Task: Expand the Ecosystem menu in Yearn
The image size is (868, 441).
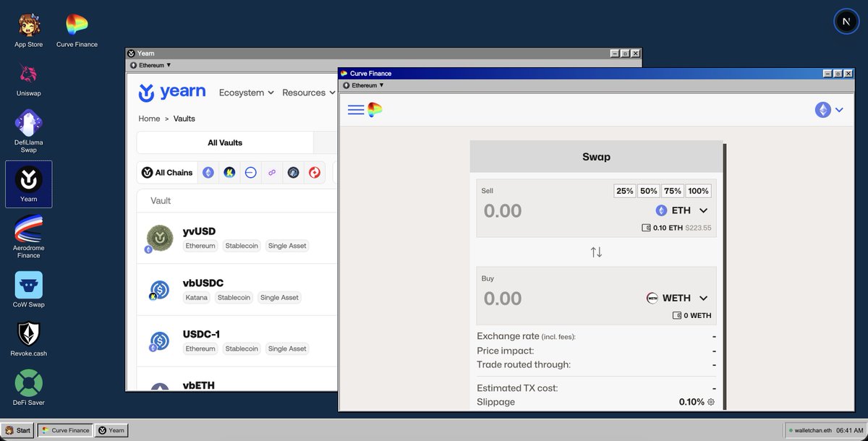Action: (247, 93)
